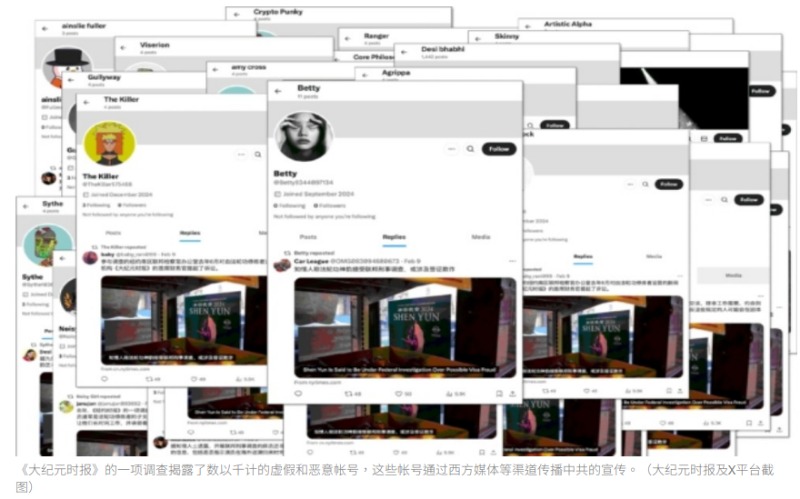The width and height of the screenshot is (800, 499).
Task: Open more options on The Killer's profile
Action: [x=241, y=155]
